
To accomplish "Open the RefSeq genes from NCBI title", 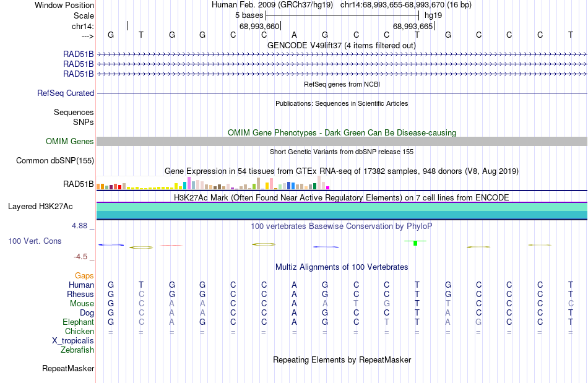I will [x=342, y=84].
